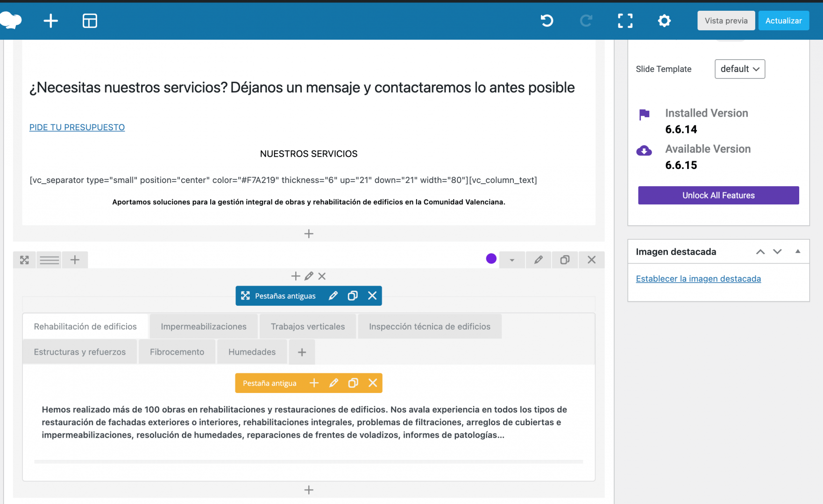Select the Rehabilitación de edificios tab
Screen dimensions: 823x504
tap(85, 327)
